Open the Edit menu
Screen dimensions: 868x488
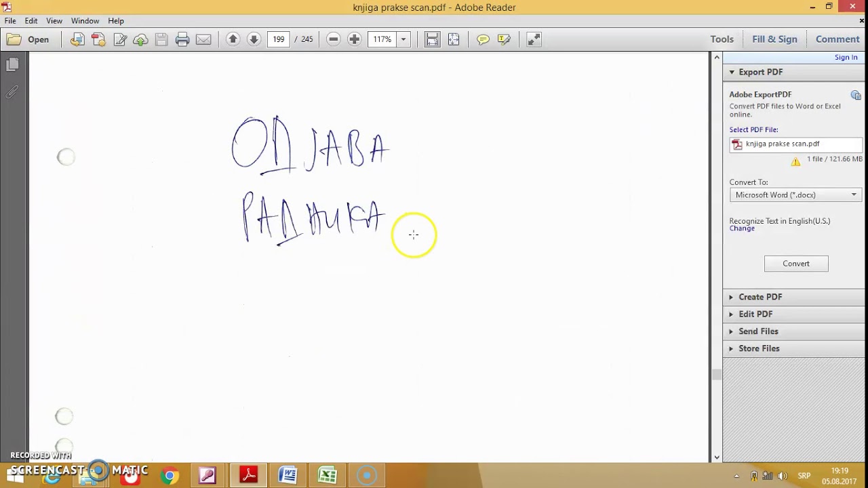[31, 21]
